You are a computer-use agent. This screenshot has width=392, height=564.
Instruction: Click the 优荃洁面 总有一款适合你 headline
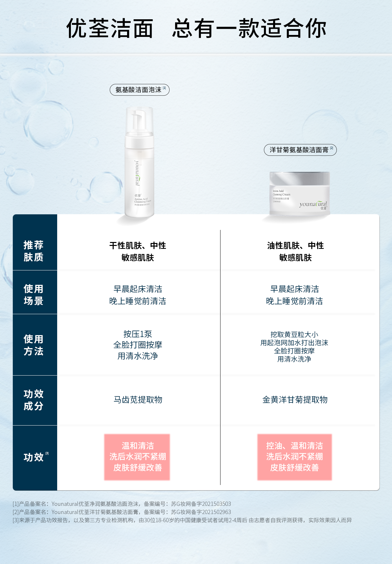pyautogui.click(x=196, y=28)
